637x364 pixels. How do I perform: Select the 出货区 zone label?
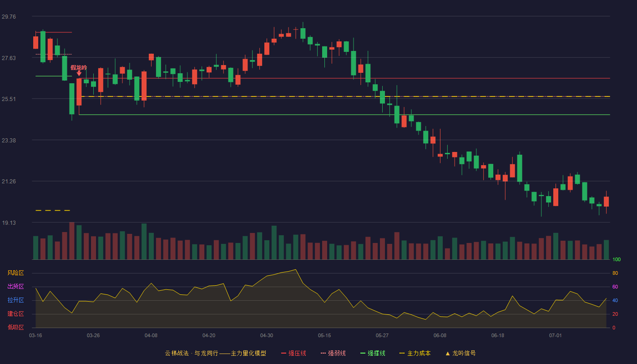point(15,287)
